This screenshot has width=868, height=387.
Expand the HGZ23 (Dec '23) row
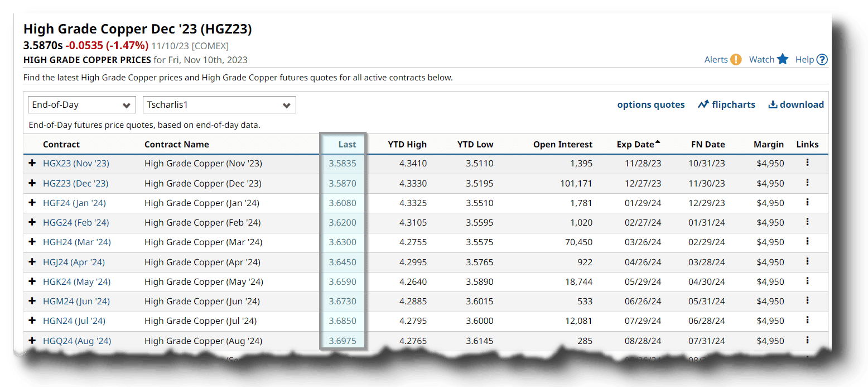point(32,183)
